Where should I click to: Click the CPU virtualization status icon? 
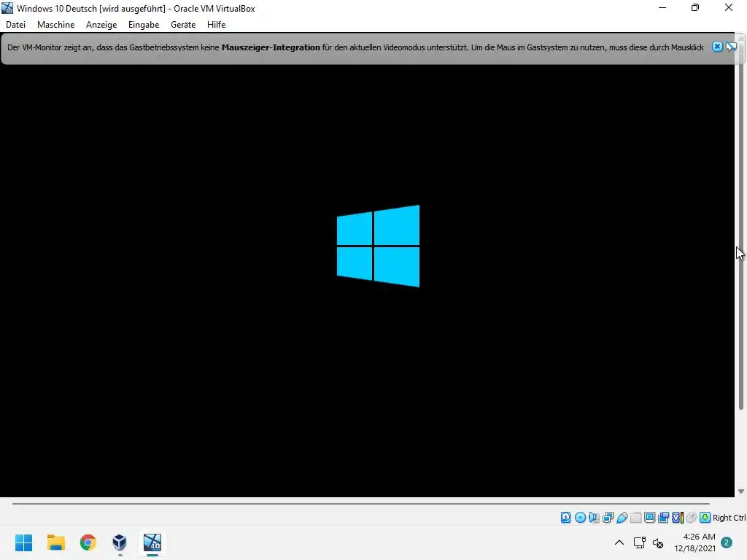pyautogui.click(x=678, y=518)
